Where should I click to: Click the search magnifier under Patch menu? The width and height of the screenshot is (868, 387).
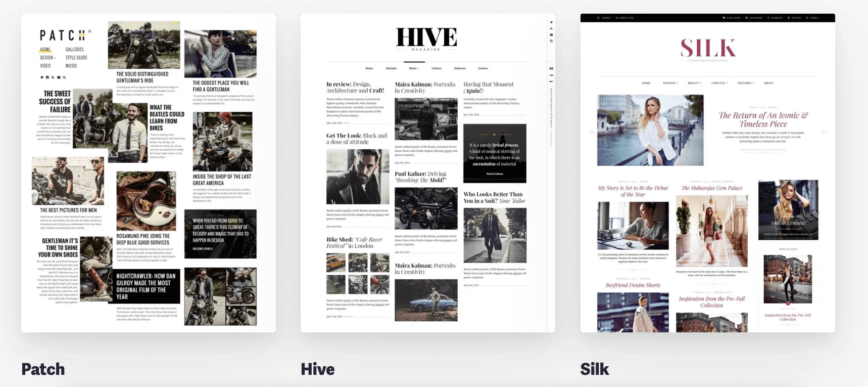64,77
